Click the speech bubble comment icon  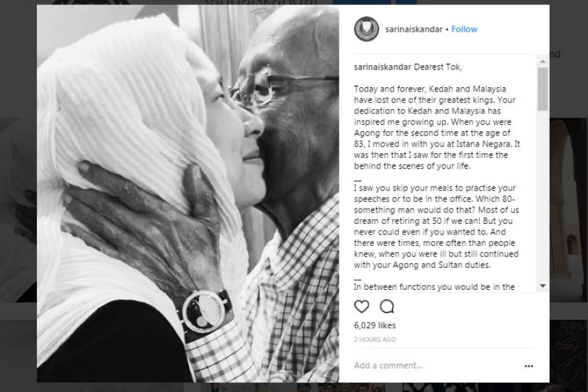tap(387, 306)
